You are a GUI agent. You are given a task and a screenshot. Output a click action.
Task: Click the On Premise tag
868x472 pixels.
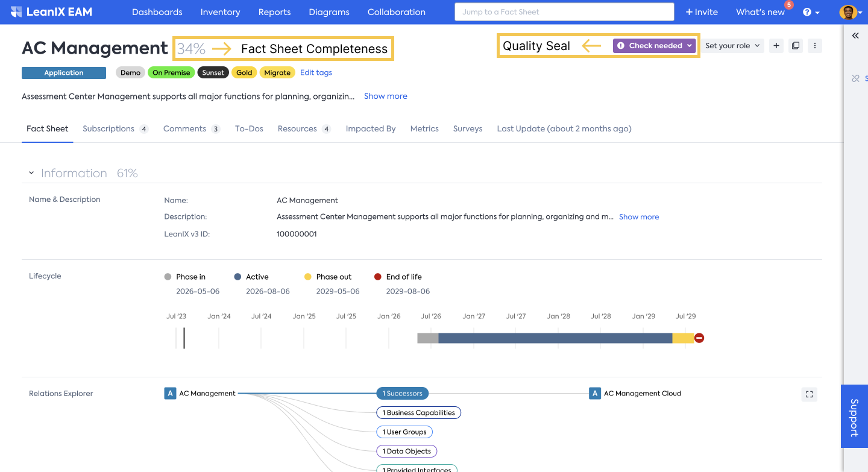(171, 72)
